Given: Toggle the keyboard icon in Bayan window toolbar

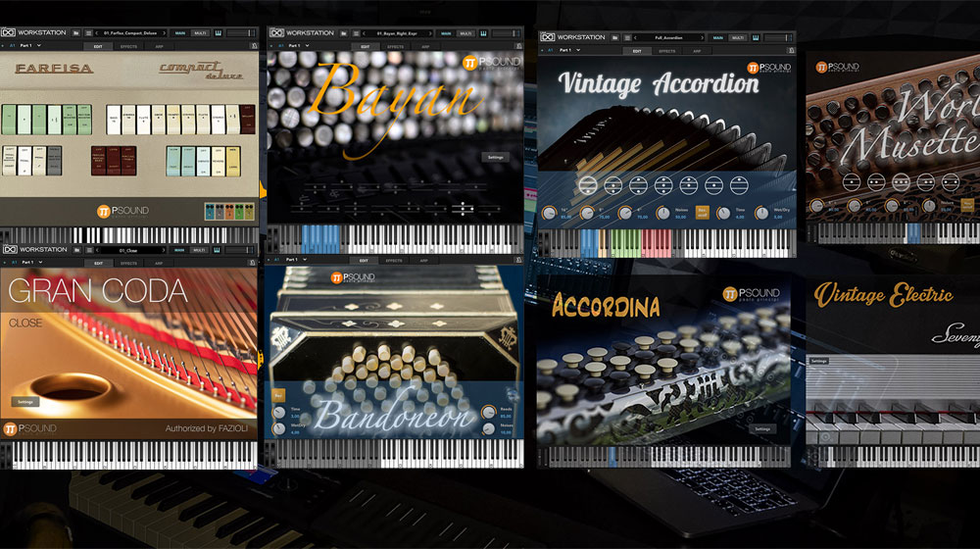Looking at the screenshot, I should click(x=483, y=33).
